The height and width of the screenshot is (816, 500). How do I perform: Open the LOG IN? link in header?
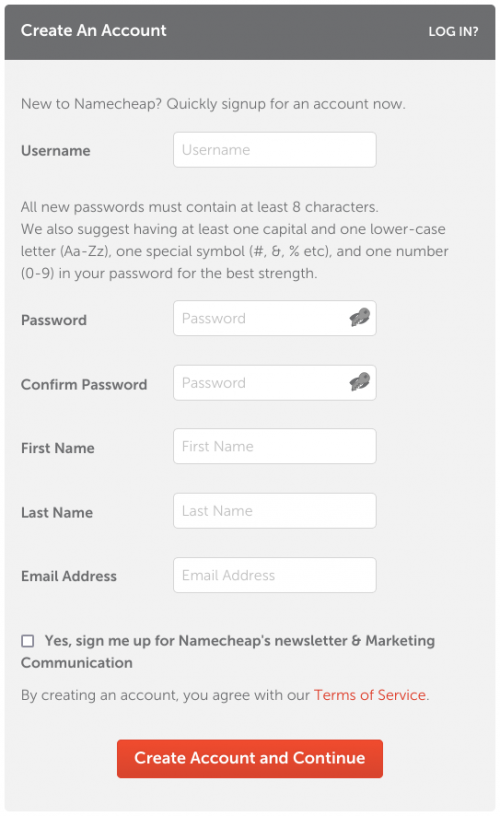click(453, 31)
